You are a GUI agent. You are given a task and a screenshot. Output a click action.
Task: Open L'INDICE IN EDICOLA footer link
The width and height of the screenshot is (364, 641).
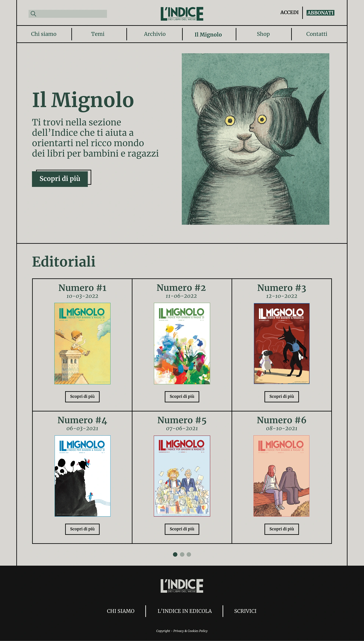184,611
